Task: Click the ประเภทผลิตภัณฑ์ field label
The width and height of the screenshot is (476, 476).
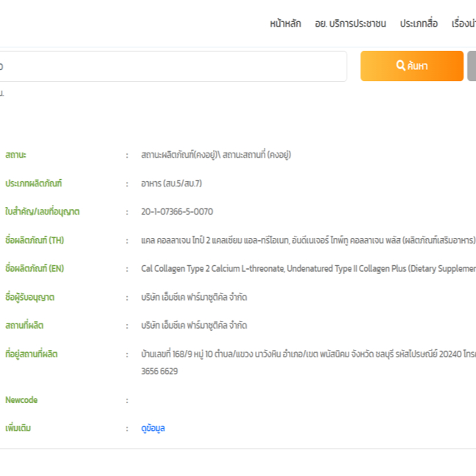Action: tap(34, 183)
